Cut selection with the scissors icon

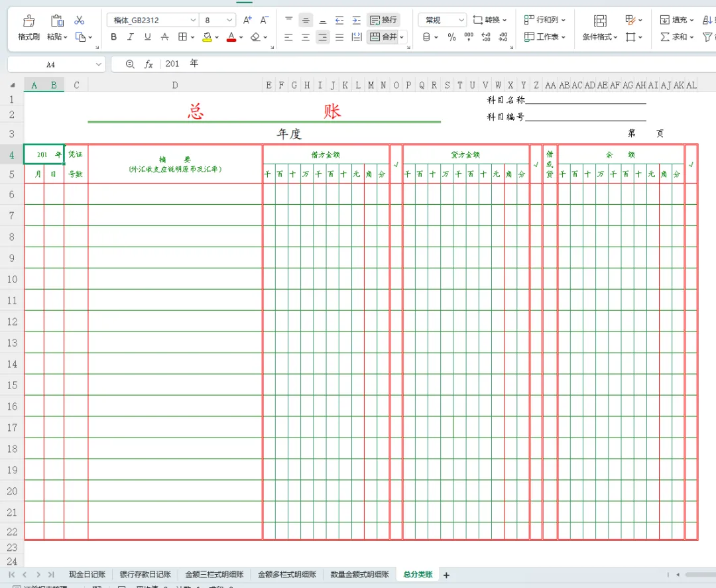(x=80, y=20)
